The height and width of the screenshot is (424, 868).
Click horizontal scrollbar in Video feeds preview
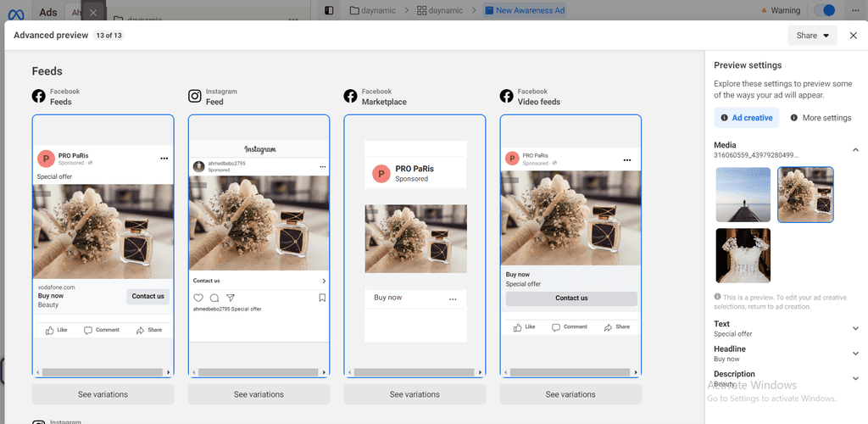coord(570,372)
